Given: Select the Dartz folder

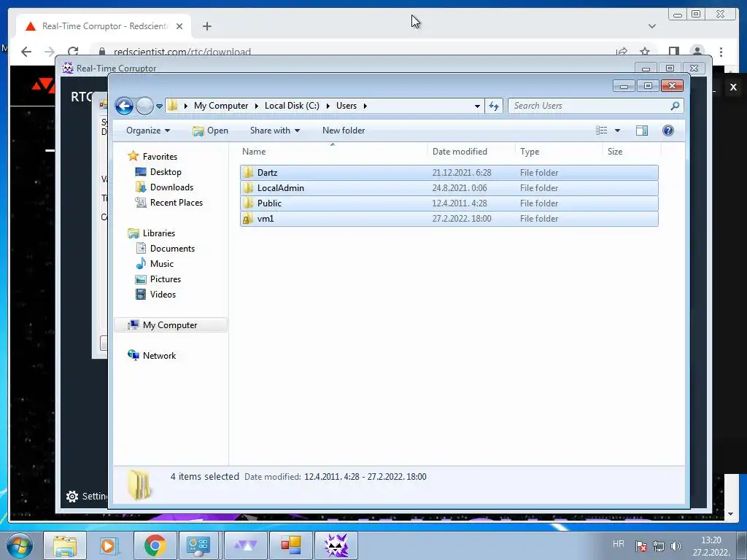Looking at the screenshot, I should [449, 172].
